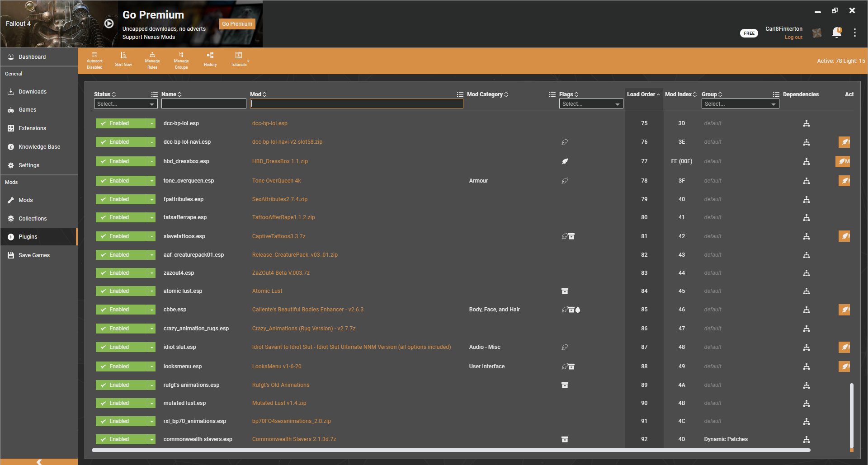868x465 pixels.
Task: Open mod link Tone OverQueen 4k
Action: [x=276, y=181]
